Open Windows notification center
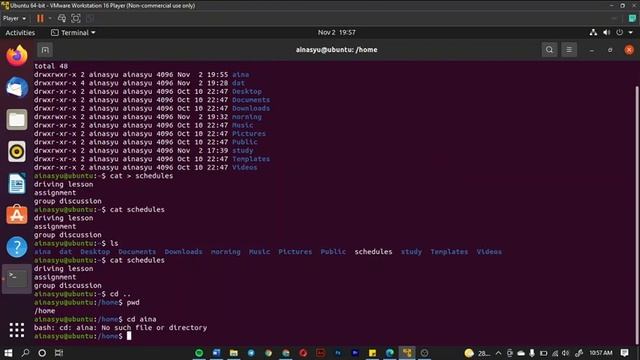The height and width of the screenshot is (360, 640). click(624, 353)
